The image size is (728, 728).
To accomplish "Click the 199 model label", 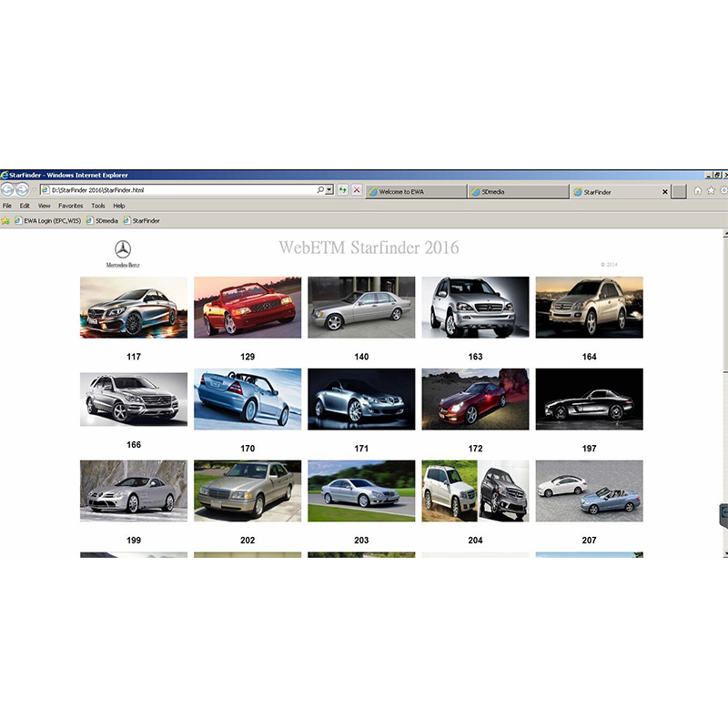I will 134,541.
